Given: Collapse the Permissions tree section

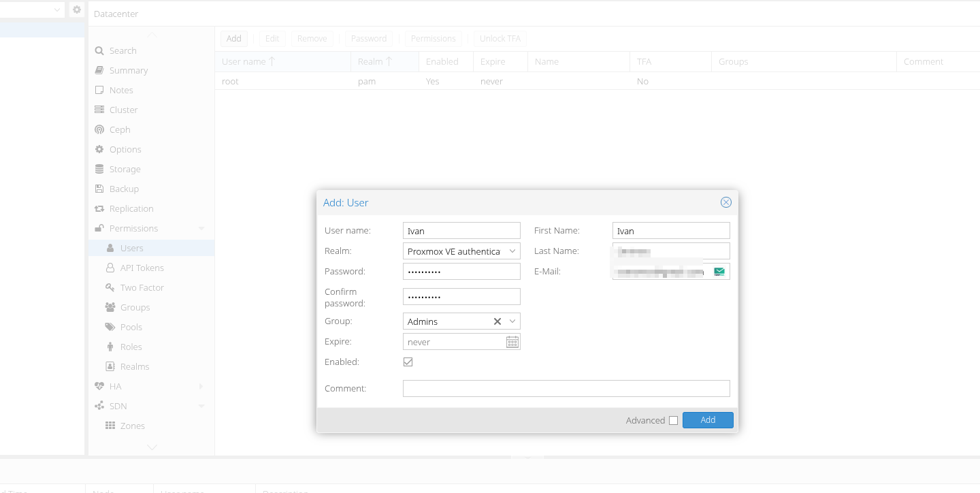Looking at the screenshot, I should point(201,228).
